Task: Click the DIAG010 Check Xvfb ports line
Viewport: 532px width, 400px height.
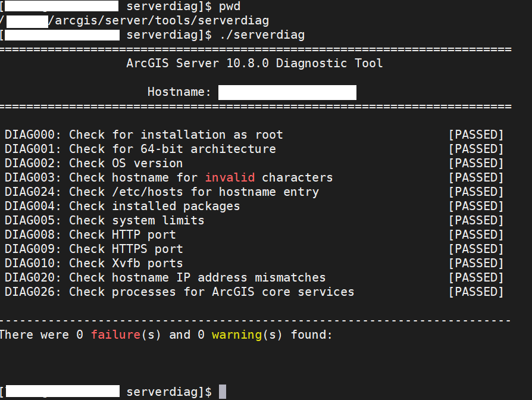Action: tap(93, 263)
